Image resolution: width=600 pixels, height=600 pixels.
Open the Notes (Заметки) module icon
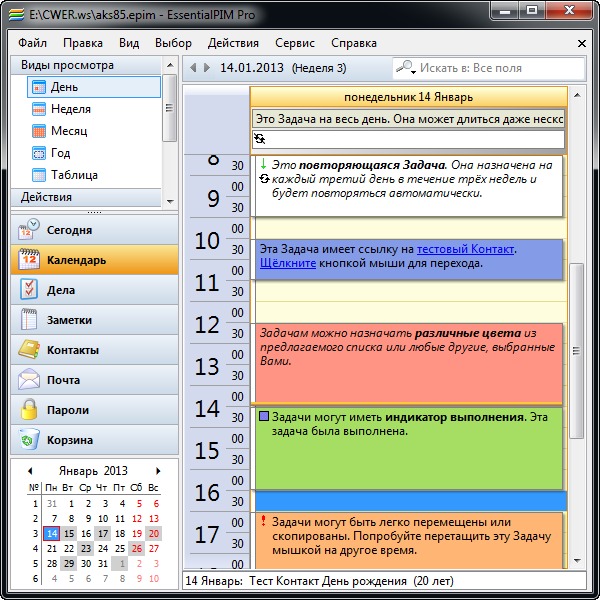coord(29,320)
